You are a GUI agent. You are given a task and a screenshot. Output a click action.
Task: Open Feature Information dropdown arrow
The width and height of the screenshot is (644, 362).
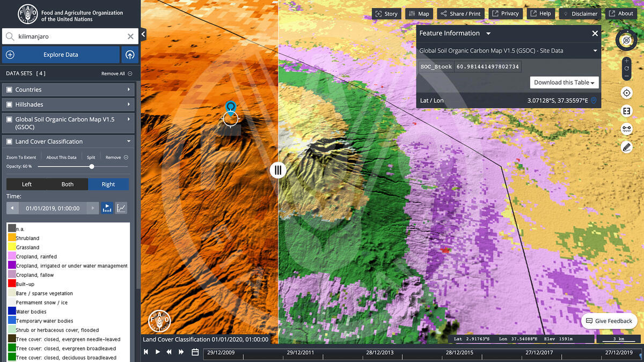[488, 33]
